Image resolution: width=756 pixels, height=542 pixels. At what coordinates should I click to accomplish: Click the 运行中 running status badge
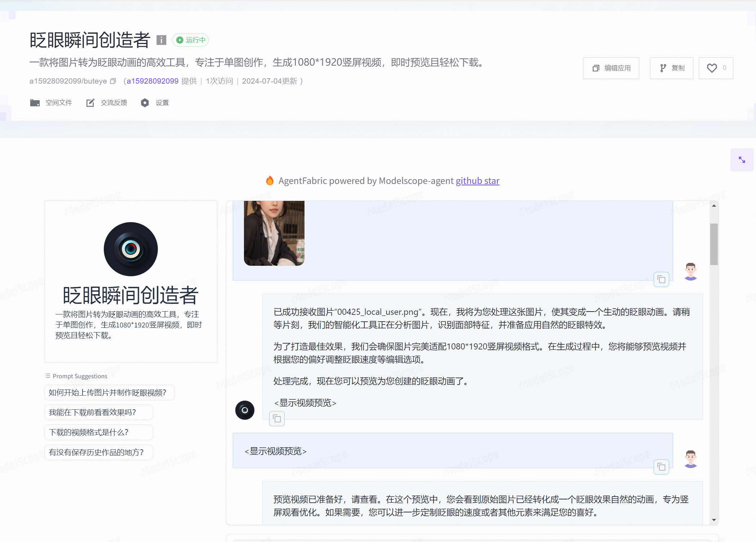[x=190, y=40]
